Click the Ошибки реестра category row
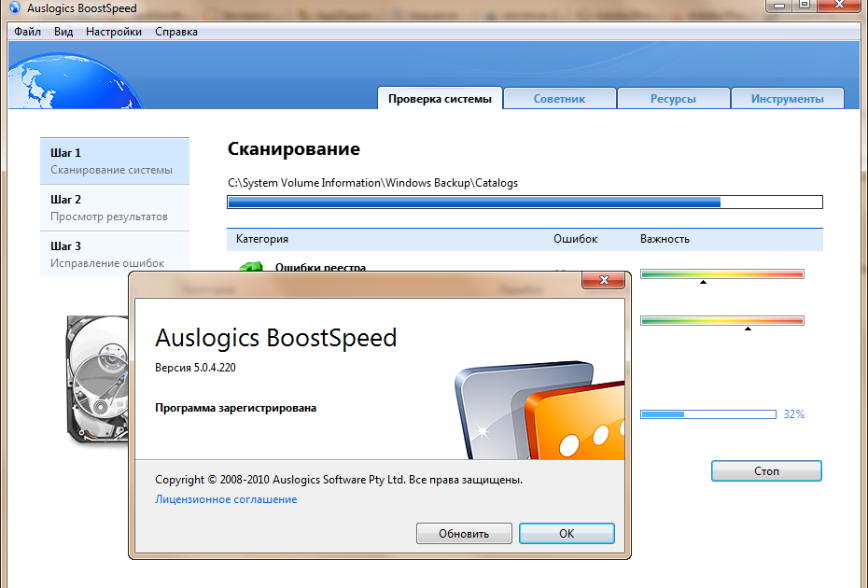868x588 pixels. point(320,267)
